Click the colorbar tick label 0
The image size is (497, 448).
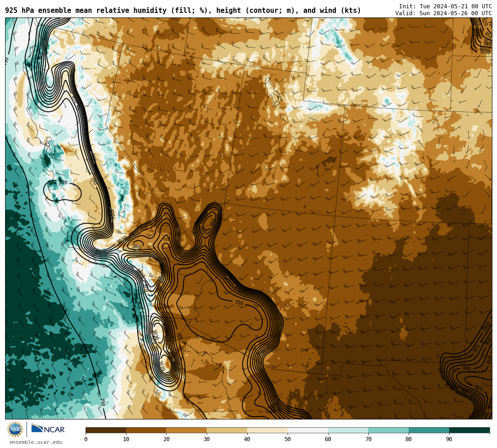click(x=86, y=439)
